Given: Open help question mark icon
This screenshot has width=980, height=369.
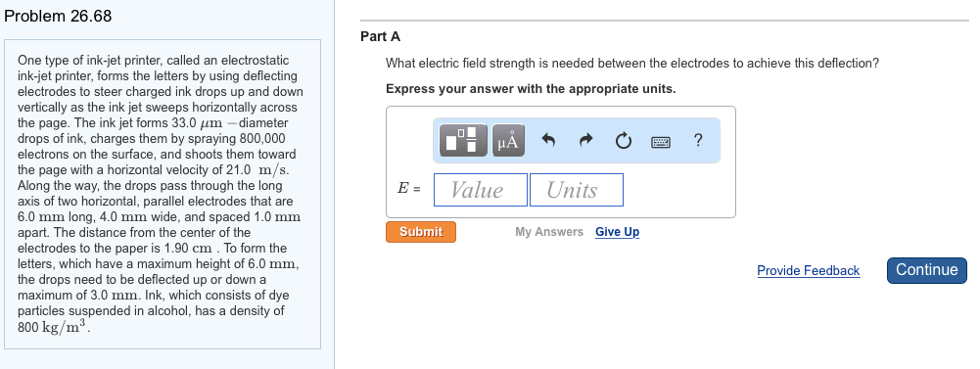Looking at the screenshot, I should tap(698, 141).
